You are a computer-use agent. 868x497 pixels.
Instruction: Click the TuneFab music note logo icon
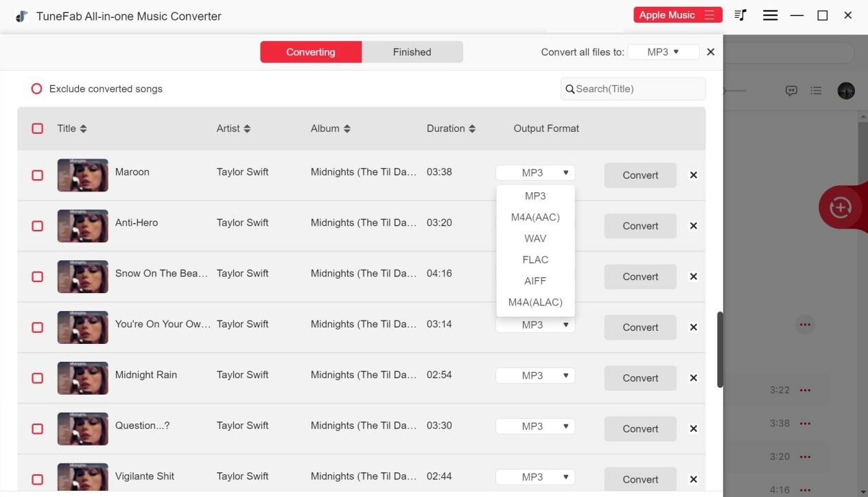point(21,14)
